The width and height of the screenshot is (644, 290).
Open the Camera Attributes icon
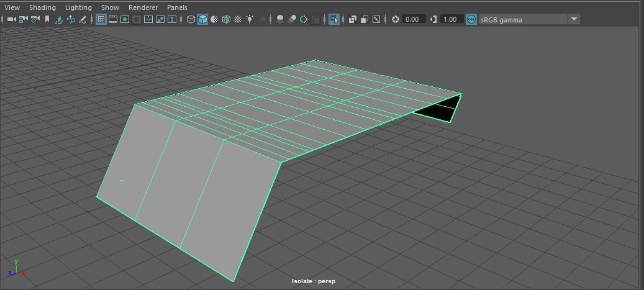click(35, 19)
